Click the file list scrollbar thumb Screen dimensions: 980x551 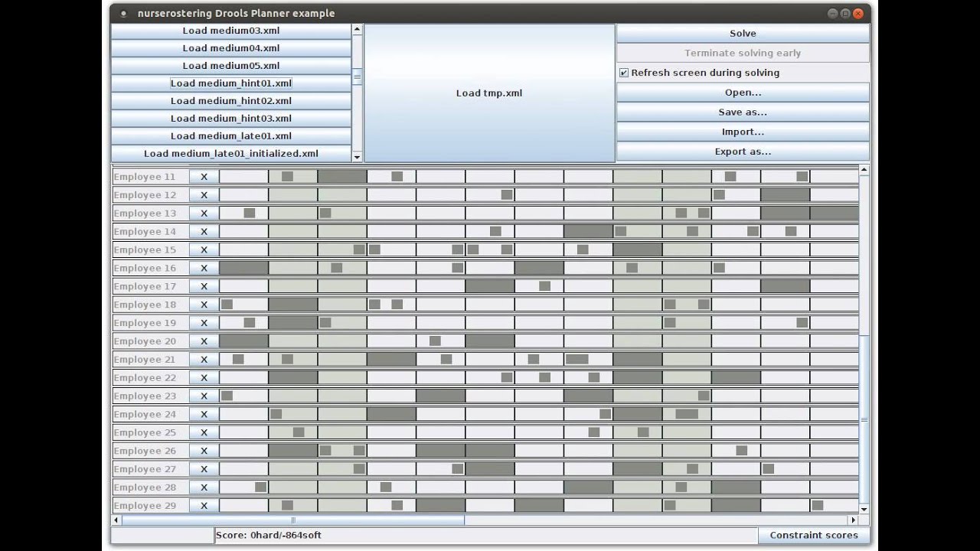[x=357, y=77]
